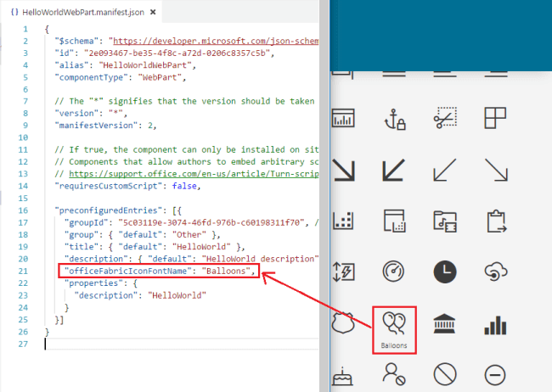This screenshot has height=392, width=552.
Task: Click the bank building icon
Action: coord(445,323)
